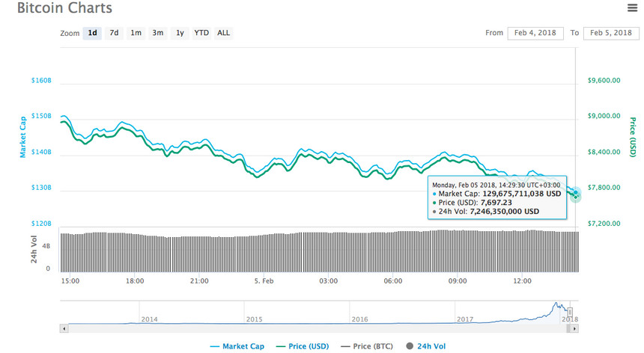Show ALL time zoom range

[x=223, y=33]
